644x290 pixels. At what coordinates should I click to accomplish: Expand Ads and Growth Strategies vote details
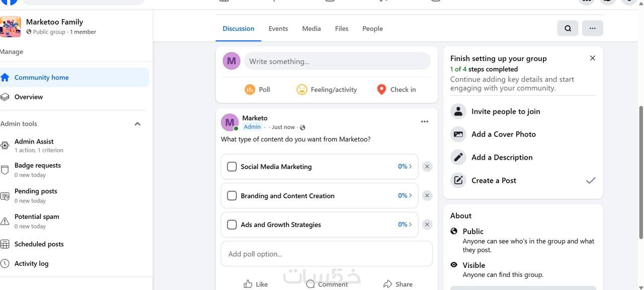(x=405, y=225)
